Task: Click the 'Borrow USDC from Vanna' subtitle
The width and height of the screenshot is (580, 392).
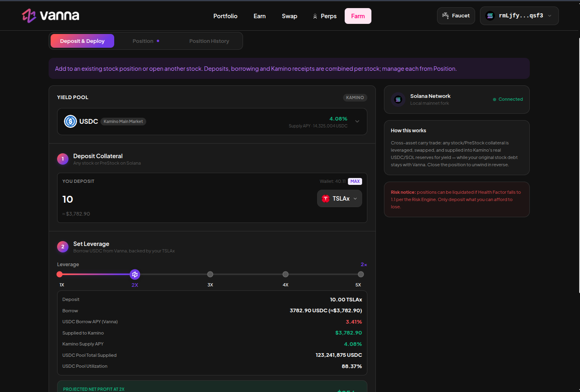Action: tap(124, 251)
